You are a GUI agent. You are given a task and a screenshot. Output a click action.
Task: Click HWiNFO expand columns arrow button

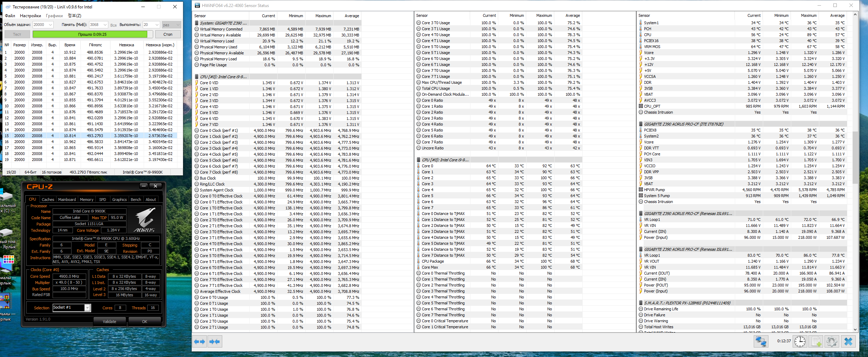199,342
